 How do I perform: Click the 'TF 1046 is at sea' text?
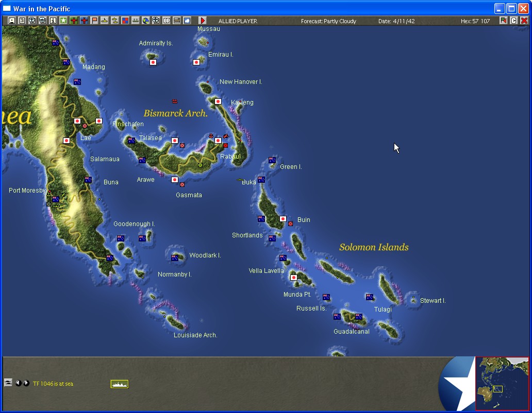53,384
